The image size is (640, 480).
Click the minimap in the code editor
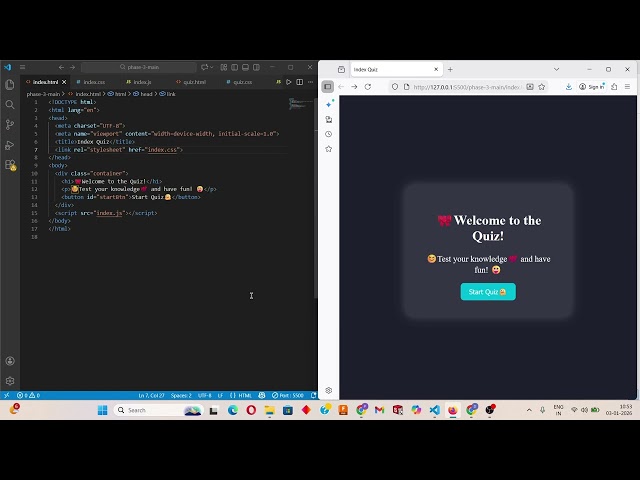tap(300, 104)
